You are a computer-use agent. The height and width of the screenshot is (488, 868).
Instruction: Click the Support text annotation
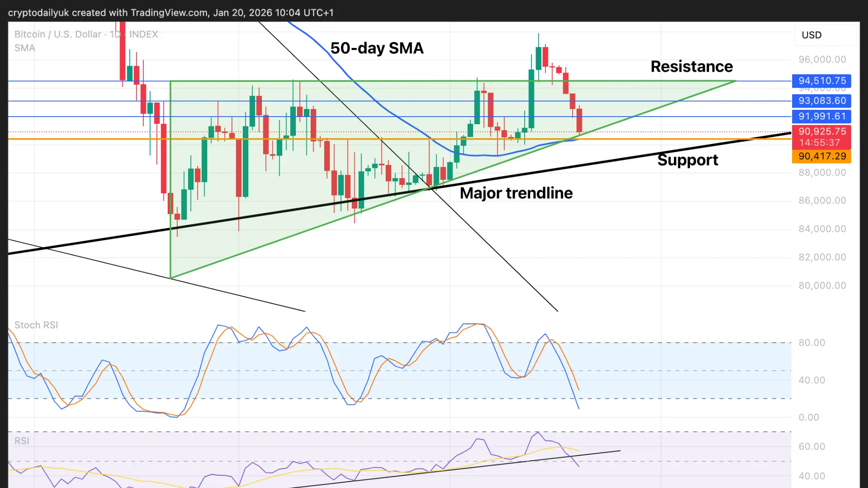(687, 160)
